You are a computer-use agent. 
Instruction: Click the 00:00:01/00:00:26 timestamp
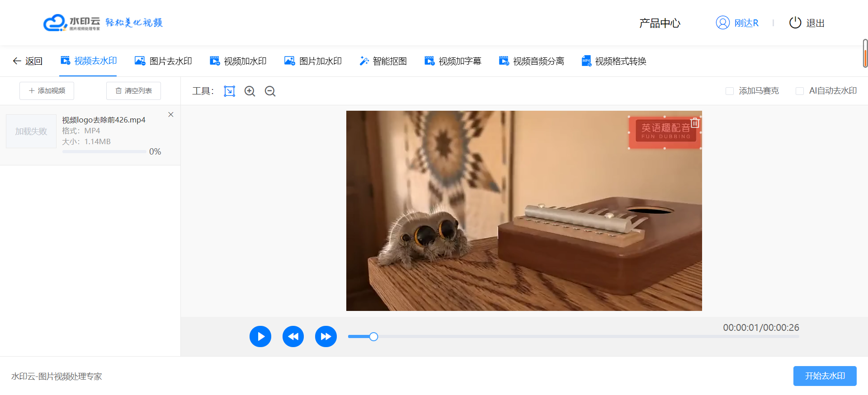[x=761, y=328]
